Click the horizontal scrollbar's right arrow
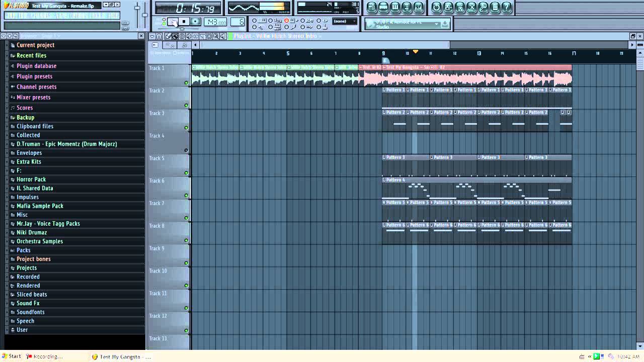Viewport: 644px width, 362px height. coord(632,45)
